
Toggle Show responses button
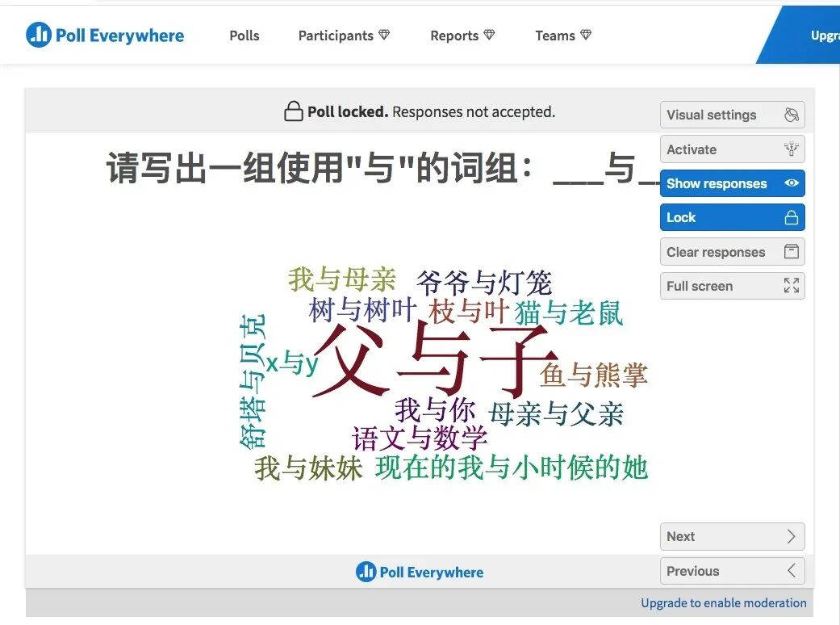click(x=733, y=183)
